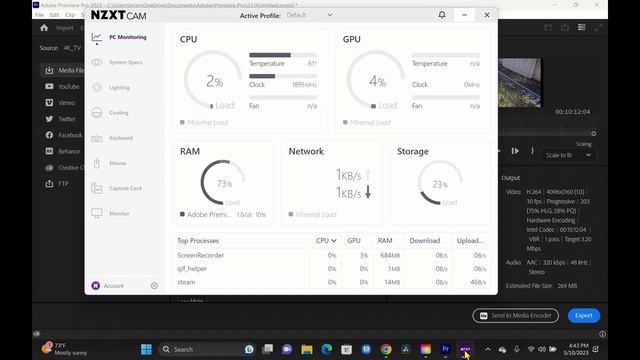This screenshot has width=640, height=360.
Task: Click Import tab in Premiere header
Action: pos(64,28)
